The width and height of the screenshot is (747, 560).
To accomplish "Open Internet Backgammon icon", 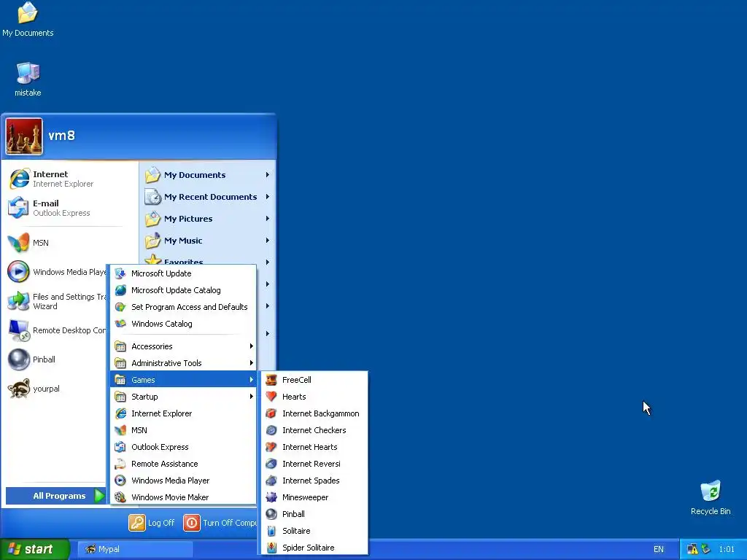I will point(271,413).
